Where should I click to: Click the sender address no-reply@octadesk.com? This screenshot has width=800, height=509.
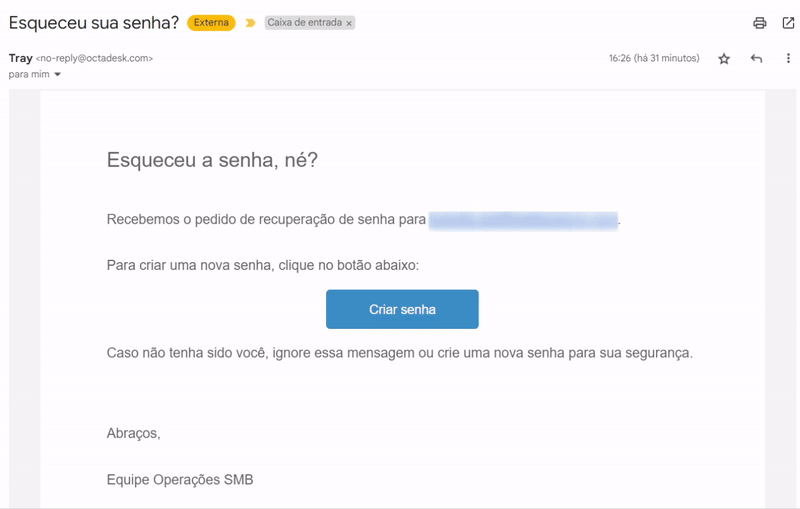94,58
